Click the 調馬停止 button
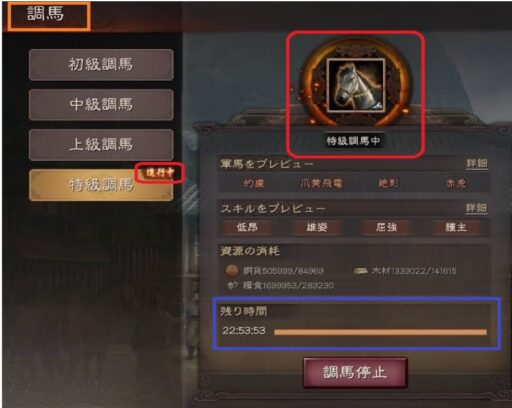This screenshot has height=408, width=512. [355, 372]
